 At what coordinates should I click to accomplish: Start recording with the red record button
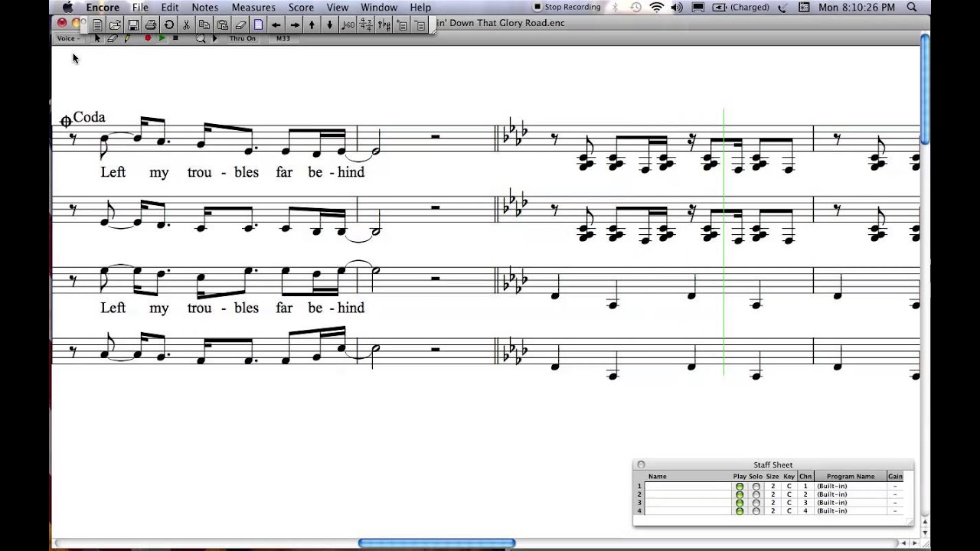[x=148, y=38]
